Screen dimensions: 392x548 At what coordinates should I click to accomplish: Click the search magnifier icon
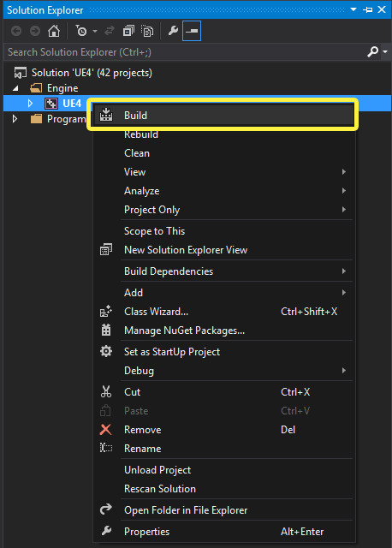pyautogui.click(x=373, y=52)
